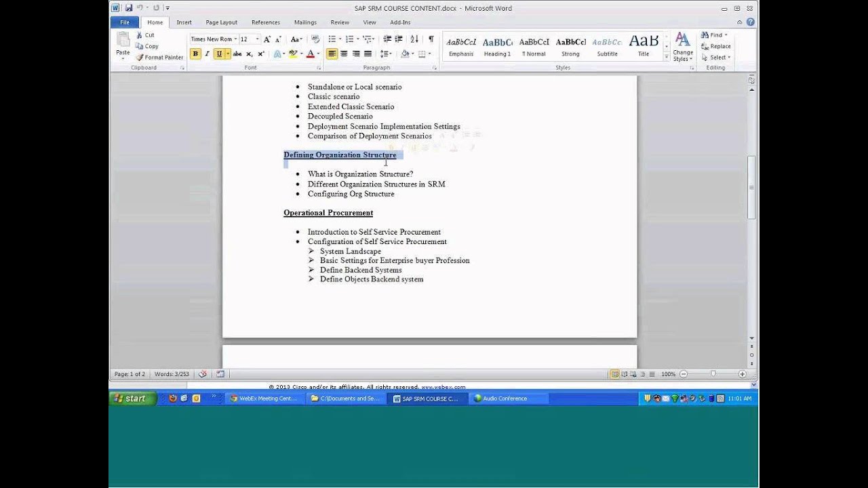Apply yellow text highlight color

pyautogui.click(x=293, y=54)
